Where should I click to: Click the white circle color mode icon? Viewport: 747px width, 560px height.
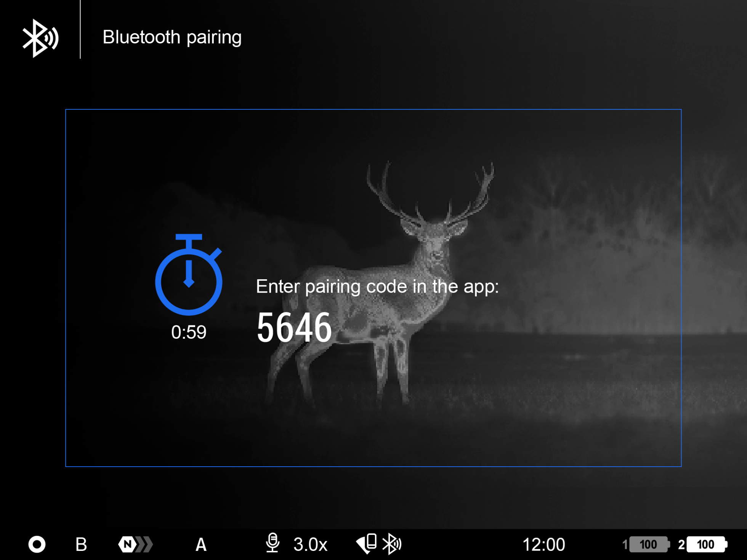point(37,544)
